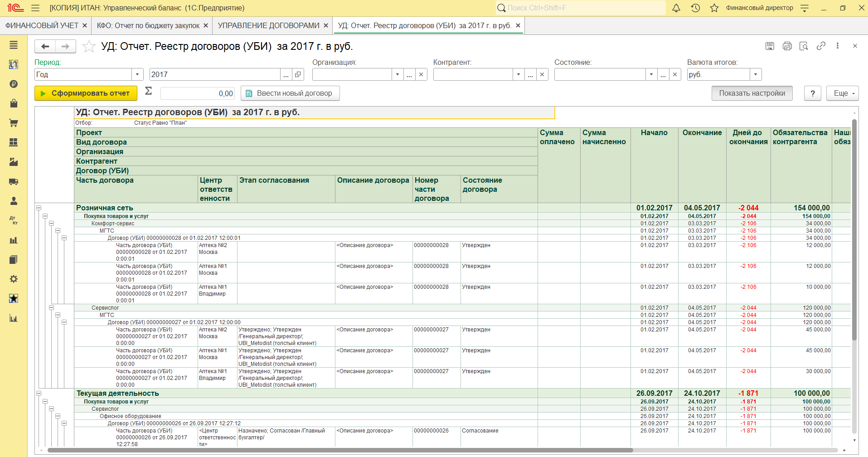The width and height of the screenshot is (868, 457).
Task: Open the shopping cart sidebar section
Action: point(14,123)
